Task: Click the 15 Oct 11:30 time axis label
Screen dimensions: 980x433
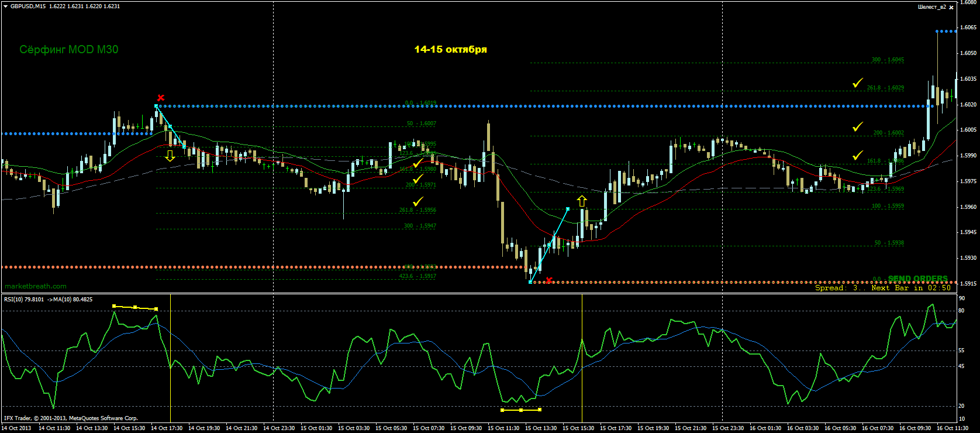Action: click(503, 428)
